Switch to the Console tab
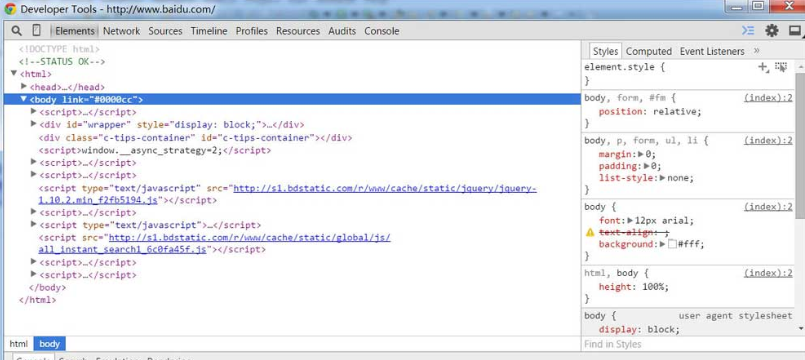This screenshot has width=805, height=360. click(x=381, y=31)
